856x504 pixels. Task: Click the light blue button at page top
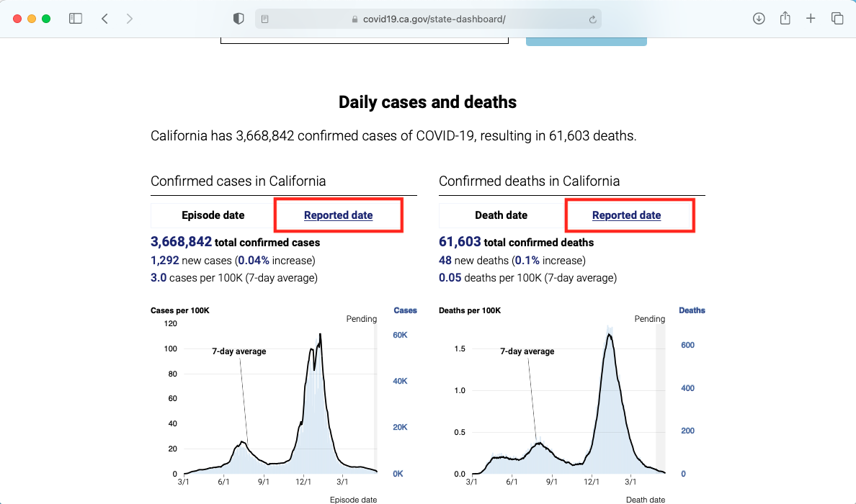pos(587,42)
